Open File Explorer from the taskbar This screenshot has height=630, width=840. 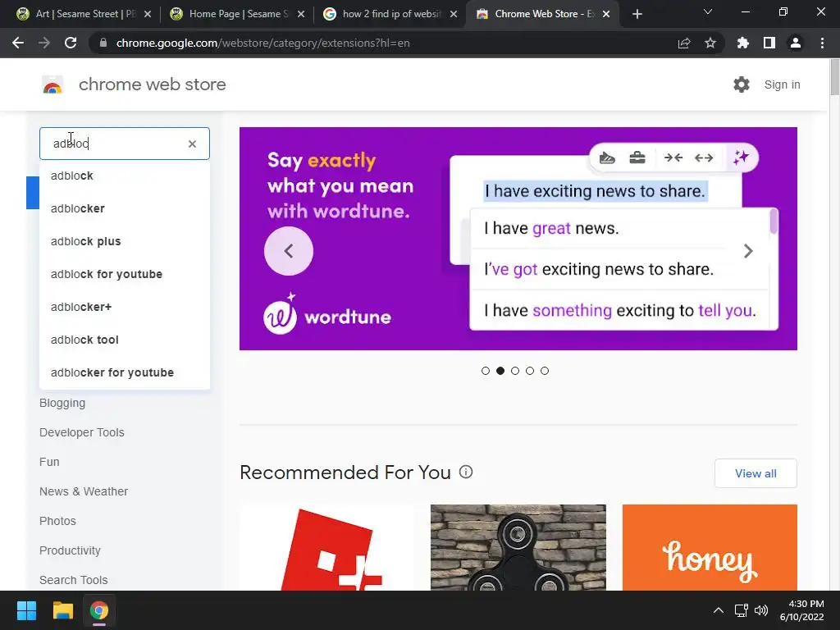(x=62, y=610)
